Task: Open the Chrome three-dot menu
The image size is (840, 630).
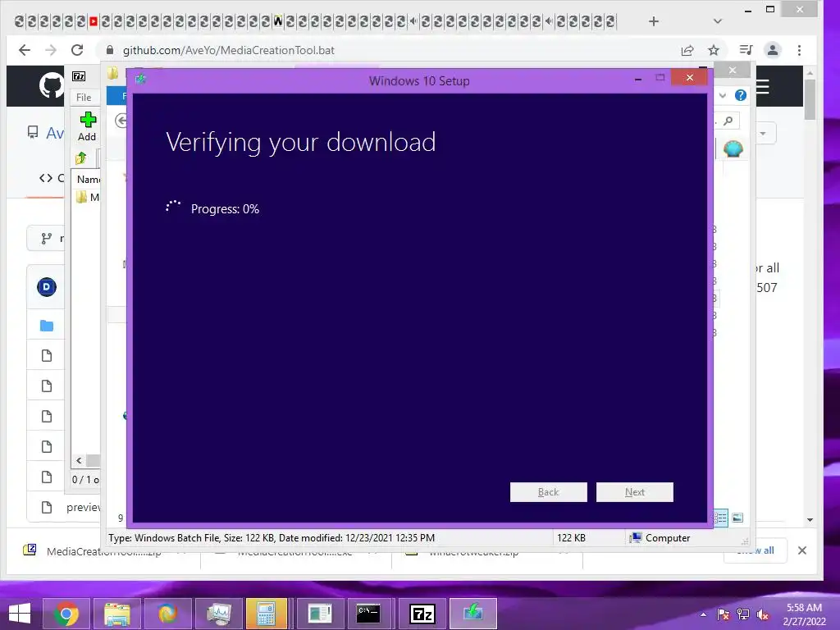Action: coord(799,50)
